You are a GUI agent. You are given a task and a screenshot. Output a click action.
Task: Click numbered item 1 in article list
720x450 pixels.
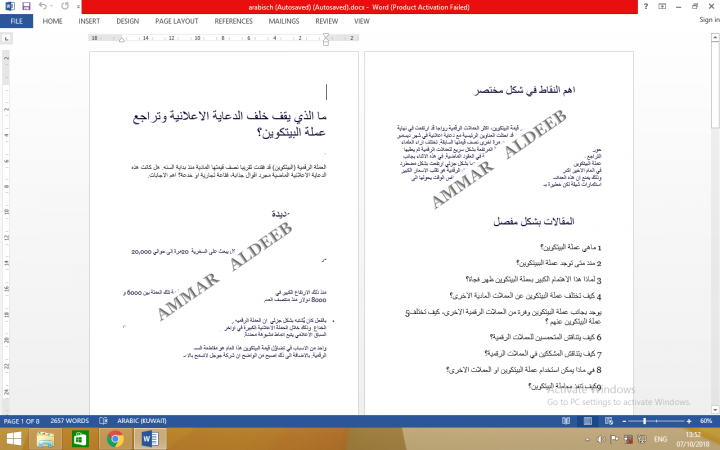click(x=570, y=248)
